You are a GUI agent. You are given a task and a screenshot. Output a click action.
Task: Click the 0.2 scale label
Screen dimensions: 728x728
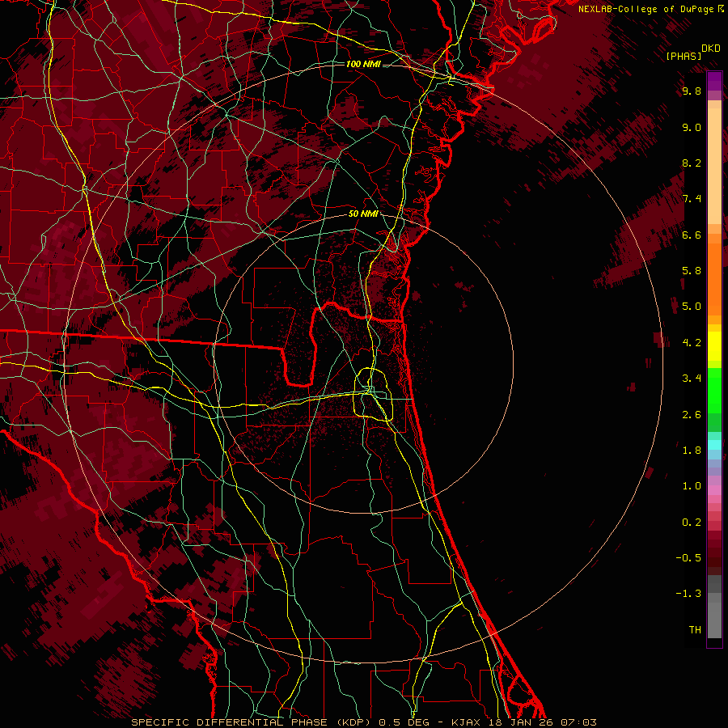click(692, 523)
